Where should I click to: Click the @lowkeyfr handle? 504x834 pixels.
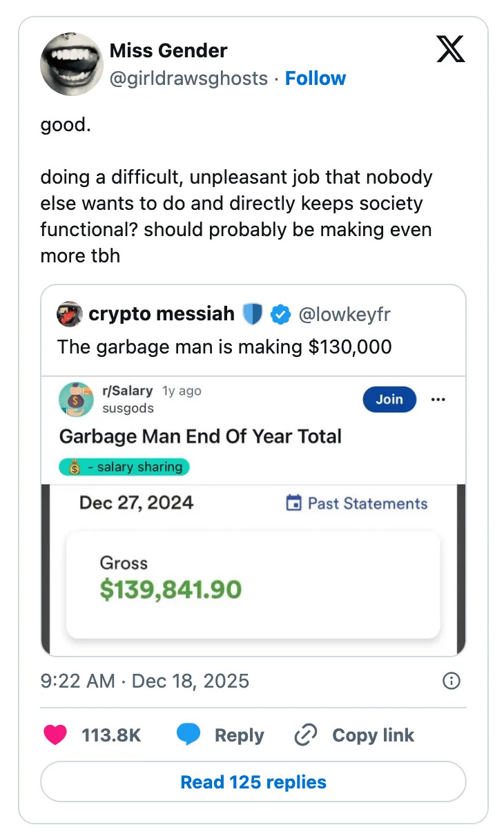click(344, 315)
